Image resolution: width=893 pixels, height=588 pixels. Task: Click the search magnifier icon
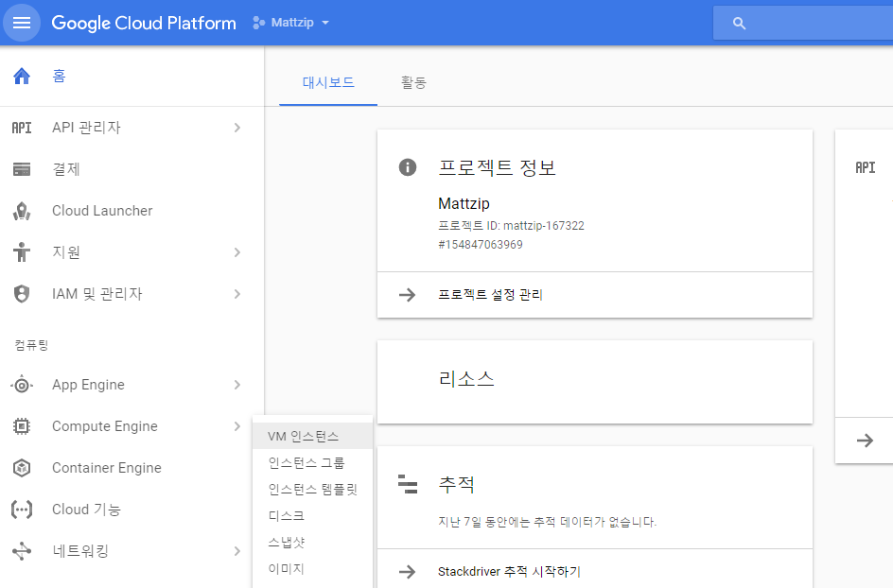[x=739, y=24]
